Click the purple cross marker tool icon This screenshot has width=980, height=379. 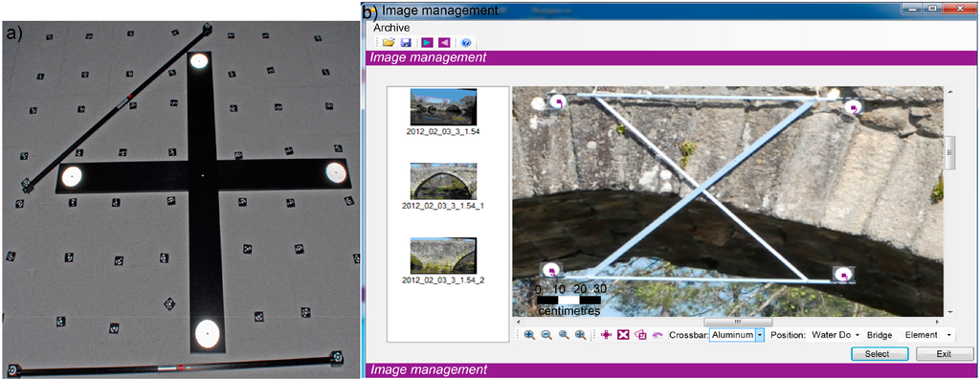click(x=605, y=335)
